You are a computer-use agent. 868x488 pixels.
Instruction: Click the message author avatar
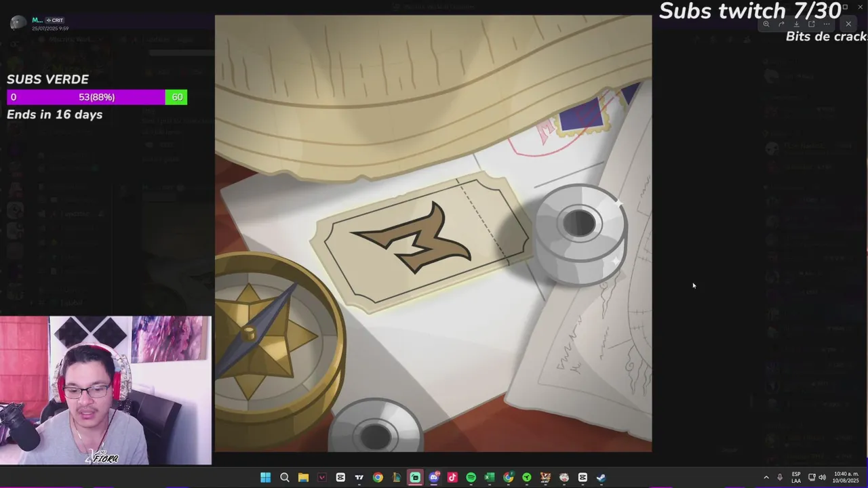pos(18,23)
